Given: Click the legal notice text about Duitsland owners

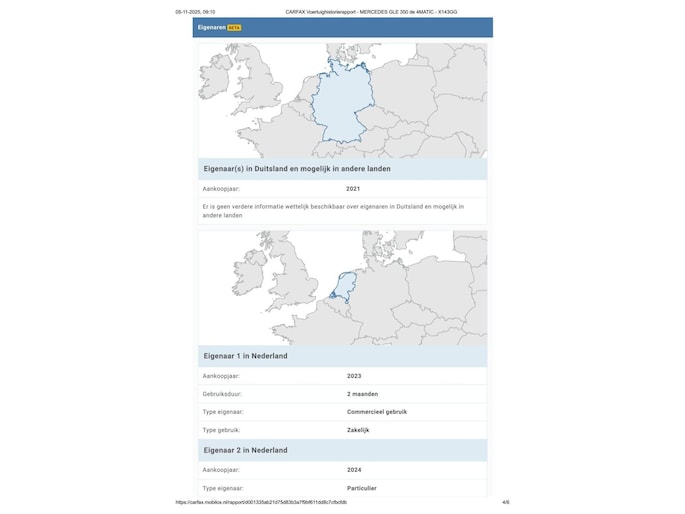Looking at the screenshot, I should click(332, 210).
